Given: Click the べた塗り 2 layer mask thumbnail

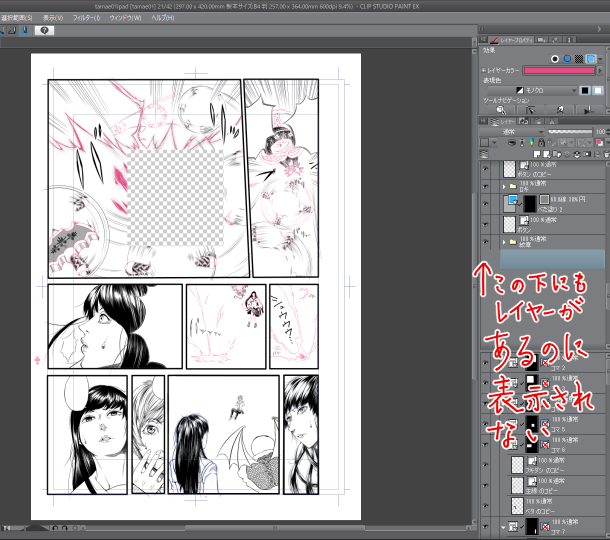Looking at the screenshot, I should coord(530,203).
